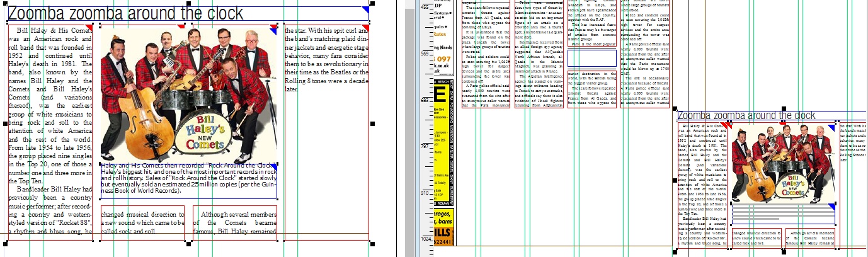Viewport: 868px width, 257px height.
Task: Grab the left middle handle of the small article group
Action: [x=675, y=180]
